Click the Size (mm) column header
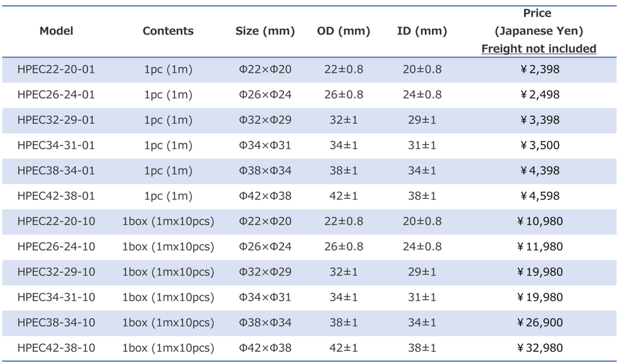 click(265, 31)
